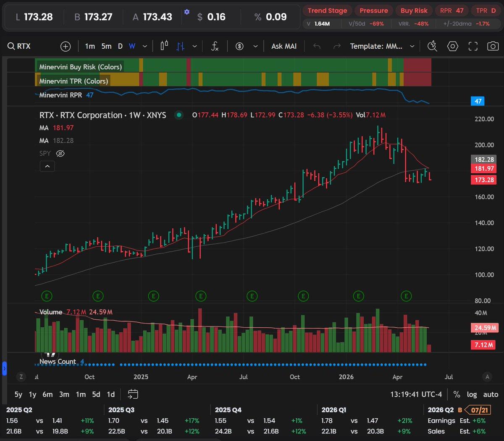This screenshot has height=441, width=504.
Task: Click the Minervini RPR indicator label
Action: point(60,95)
